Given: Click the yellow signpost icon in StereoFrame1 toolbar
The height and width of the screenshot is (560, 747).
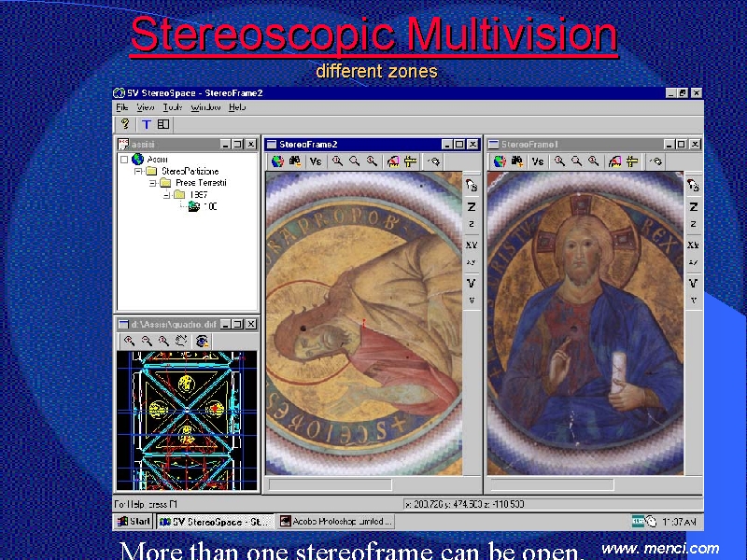Looking at the screenshot, I should coord(632,161).
